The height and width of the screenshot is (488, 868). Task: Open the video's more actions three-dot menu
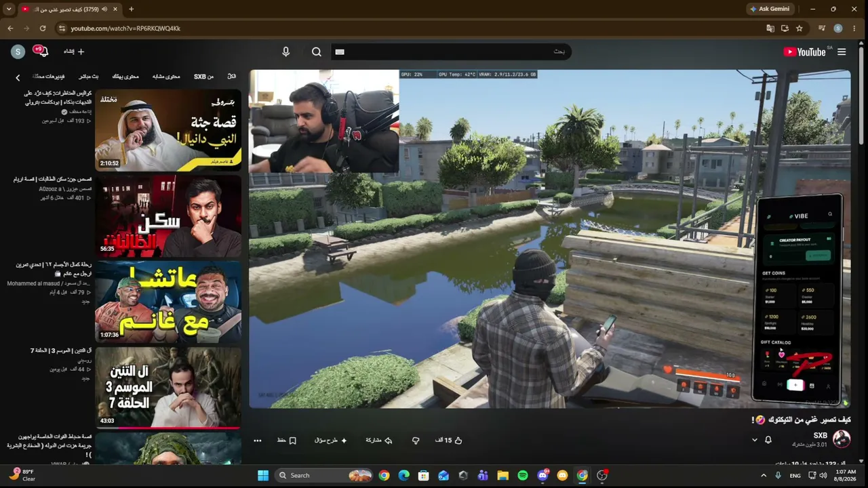[x=257, y=441]
